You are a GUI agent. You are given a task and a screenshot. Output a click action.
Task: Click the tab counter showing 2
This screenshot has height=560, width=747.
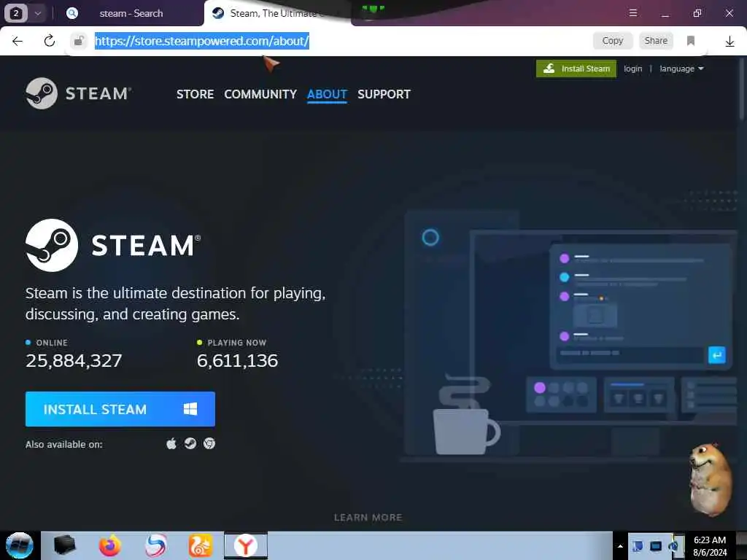[x=16, y=13]
